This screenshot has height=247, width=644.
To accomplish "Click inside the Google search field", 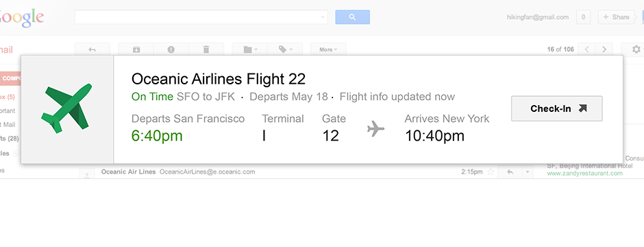I will click(x=197, y=17).
